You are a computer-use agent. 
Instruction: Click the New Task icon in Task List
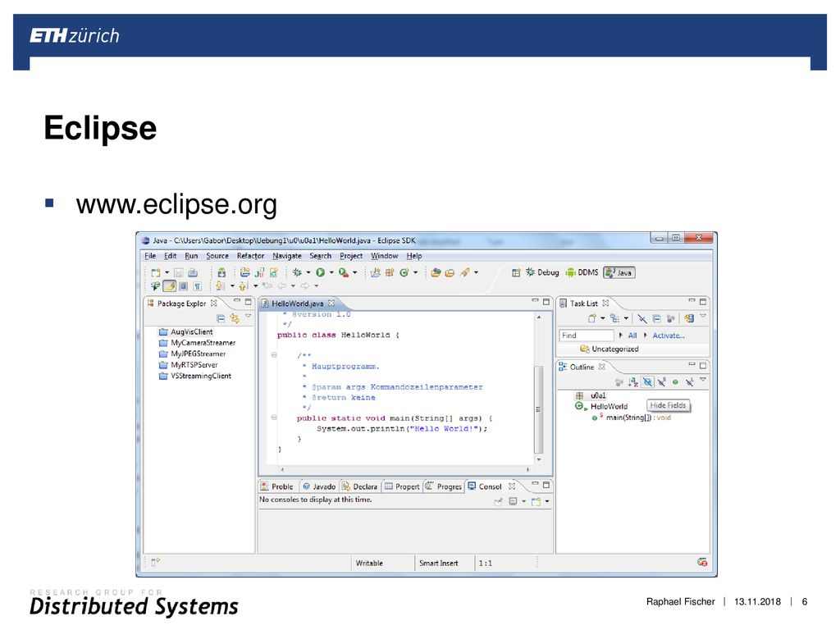click(592, 318)
